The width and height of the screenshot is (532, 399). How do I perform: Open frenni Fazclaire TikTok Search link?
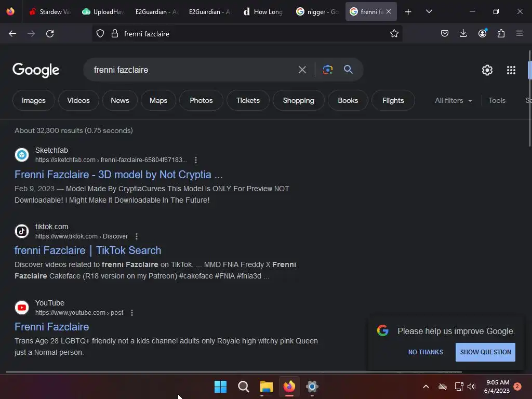coord(87,250)
